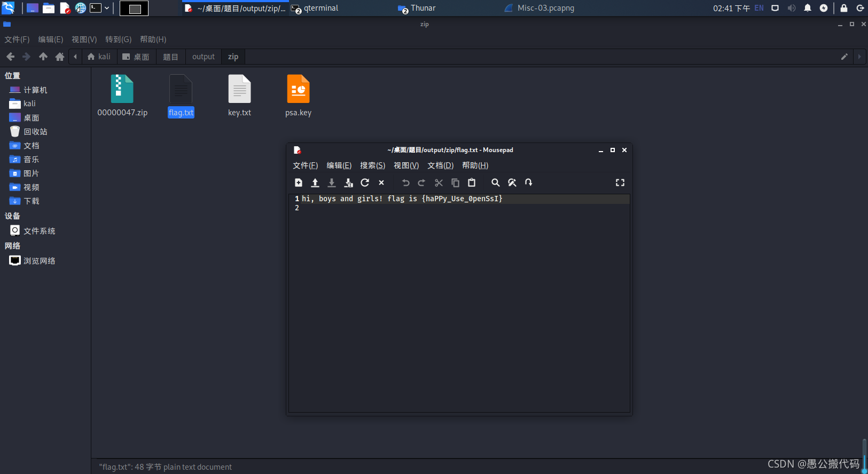Select the 00000047.zip archive file
Viewport: 868px width, 474px height.
coord(122,96)
